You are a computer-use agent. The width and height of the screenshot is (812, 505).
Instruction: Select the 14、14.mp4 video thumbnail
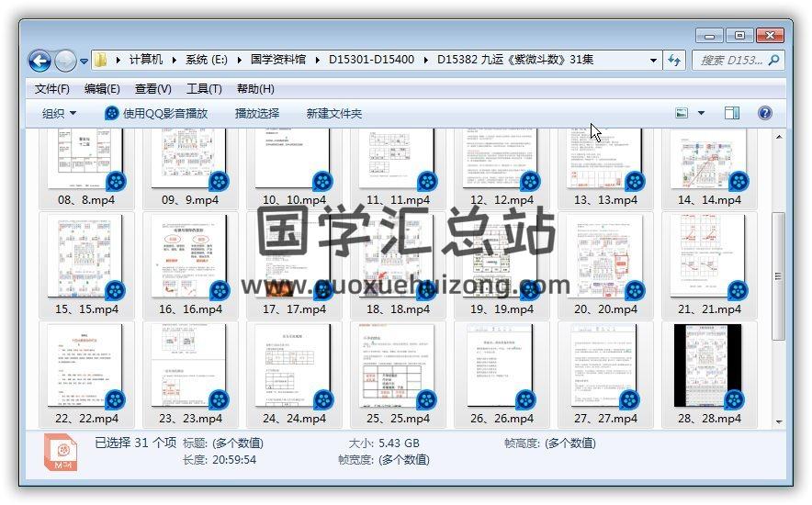pos(709,160)
